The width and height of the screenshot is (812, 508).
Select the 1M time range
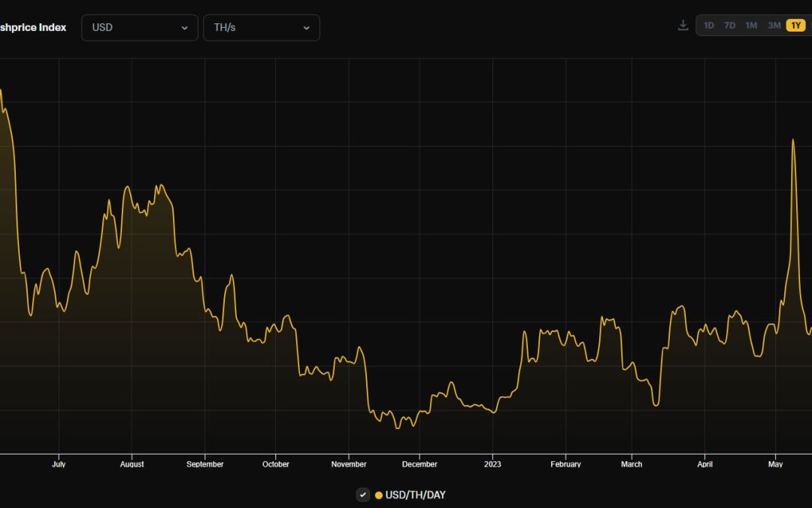point(751,26)
